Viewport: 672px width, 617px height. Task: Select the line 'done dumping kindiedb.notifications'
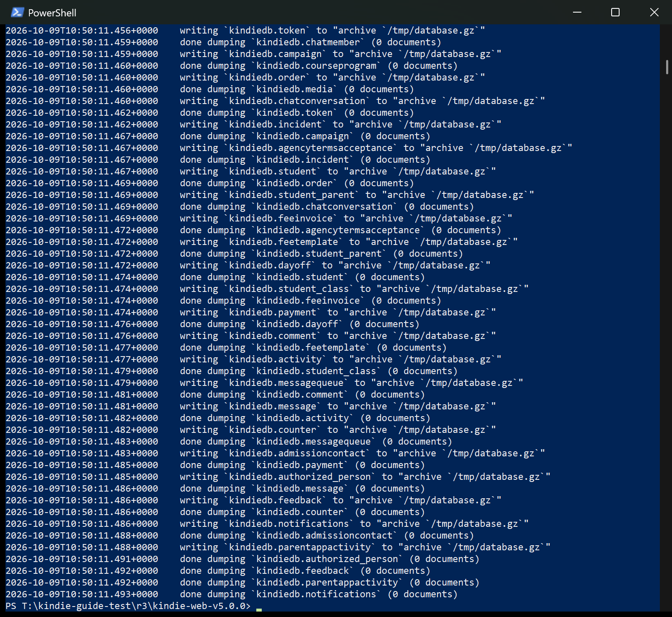[232, 594]
